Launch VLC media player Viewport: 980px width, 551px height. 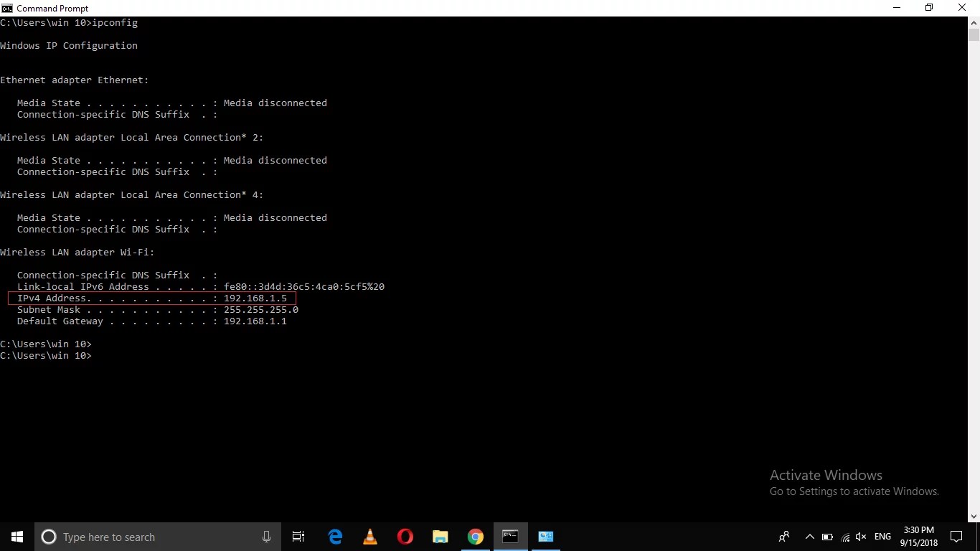369,537
